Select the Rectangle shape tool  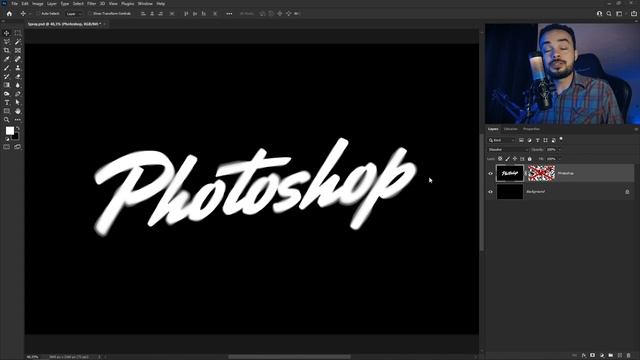pyautogui.click(x=7, y=111)
